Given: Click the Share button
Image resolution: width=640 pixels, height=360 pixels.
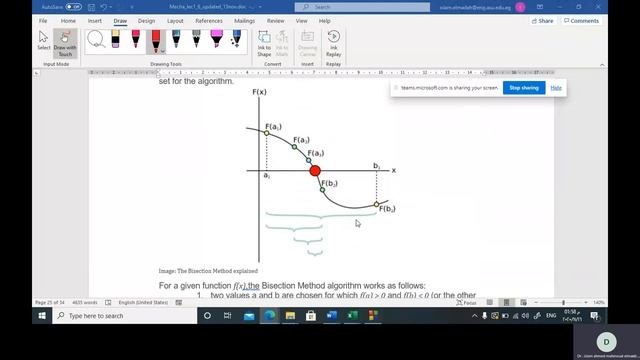Looking at the screenshot, I should 542,21.
